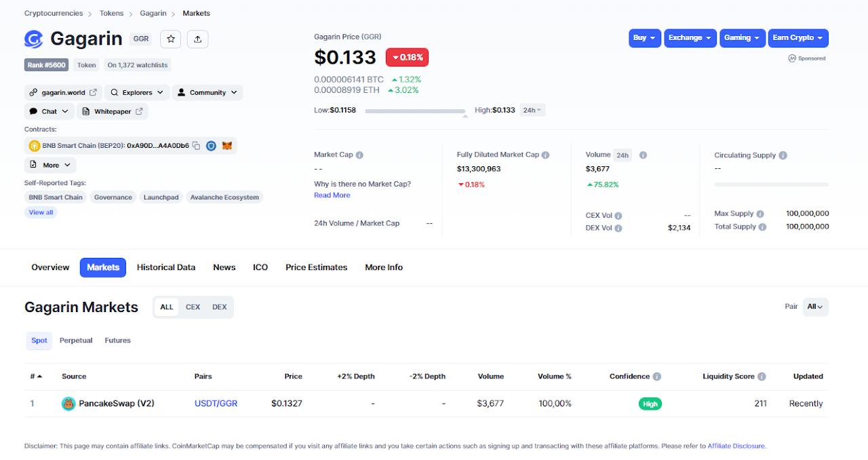This screenshot has width=868, height=460.
Task: Add Gagarin to watchlist with star icon
Action: click(x=171, y=39)
